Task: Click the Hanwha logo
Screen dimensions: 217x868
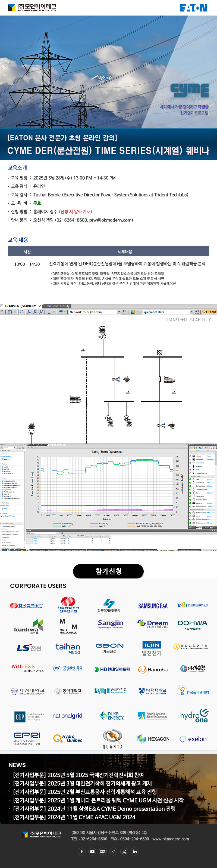Action: point(153,670)
